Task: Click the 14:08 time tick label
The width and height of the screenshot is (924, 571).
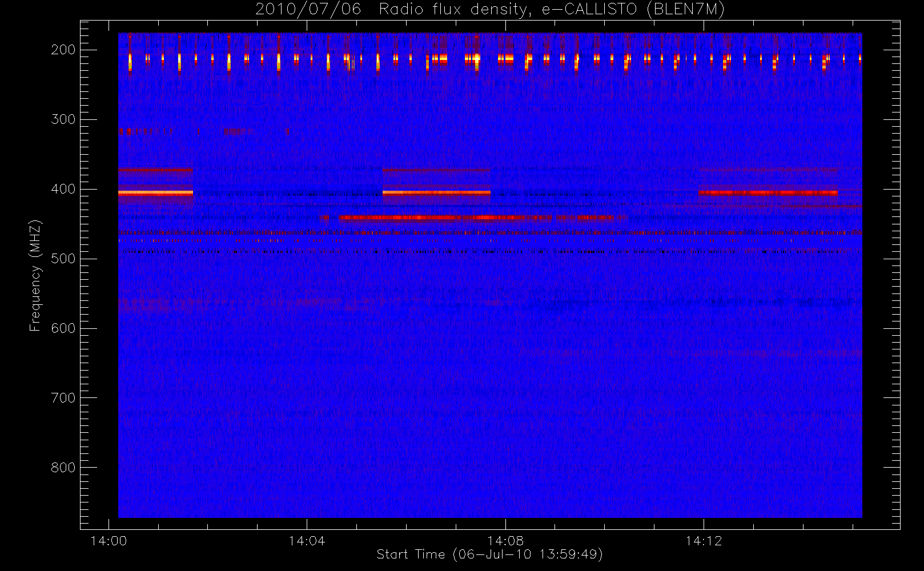Action: (505, 541)
